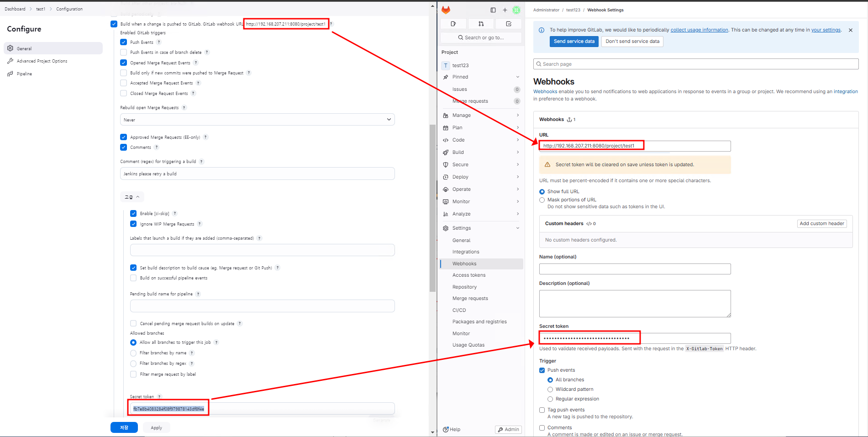Expand the Build menu chevron

[x=518, y=153]
